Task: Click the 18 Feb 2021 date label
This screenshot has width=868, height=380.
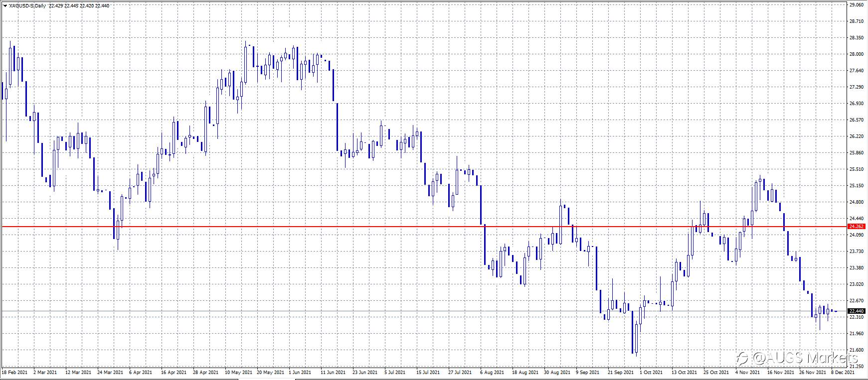Action: [14, 372]
